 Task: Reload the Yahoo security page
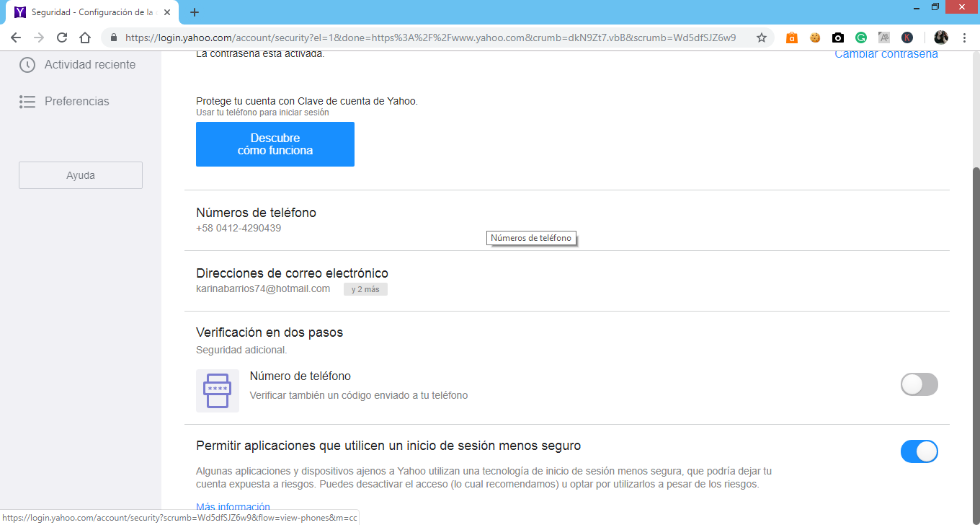tap(62, 37)
